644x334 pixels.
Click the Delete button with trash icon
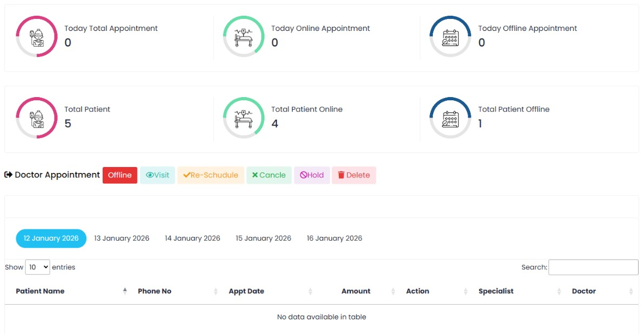353,175
